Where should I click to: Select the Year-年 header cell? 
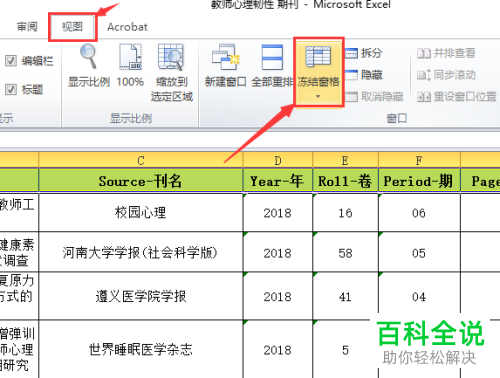point(278,180)
